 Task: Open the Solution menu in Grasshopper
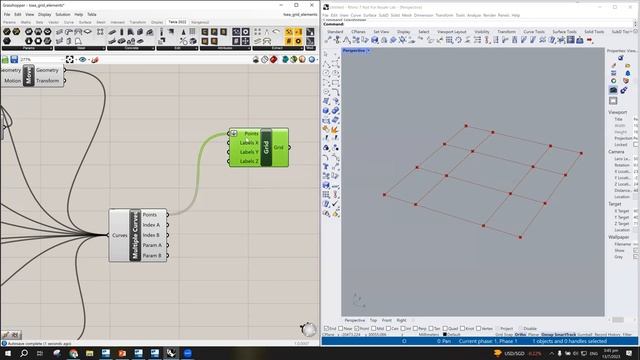tap(63, 14)
